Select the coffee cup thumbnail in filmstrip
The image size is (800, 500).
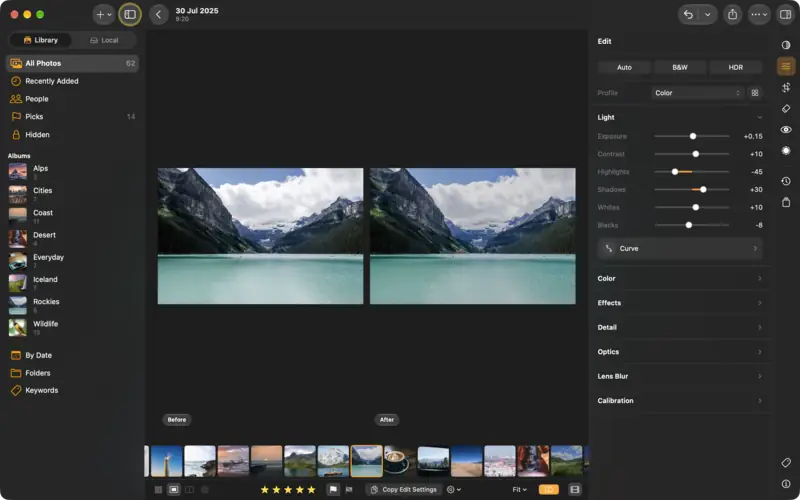(x=399, y=461)
